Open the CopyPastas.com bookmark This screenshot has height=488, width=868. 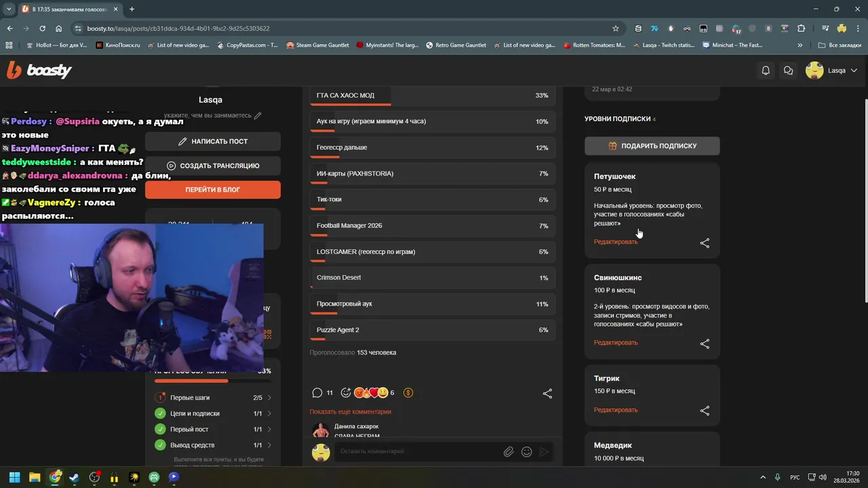click(x=248, y=45)
